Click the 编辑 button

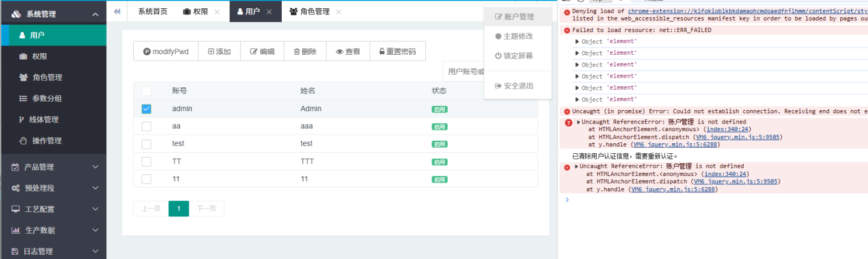click(262, 51)
